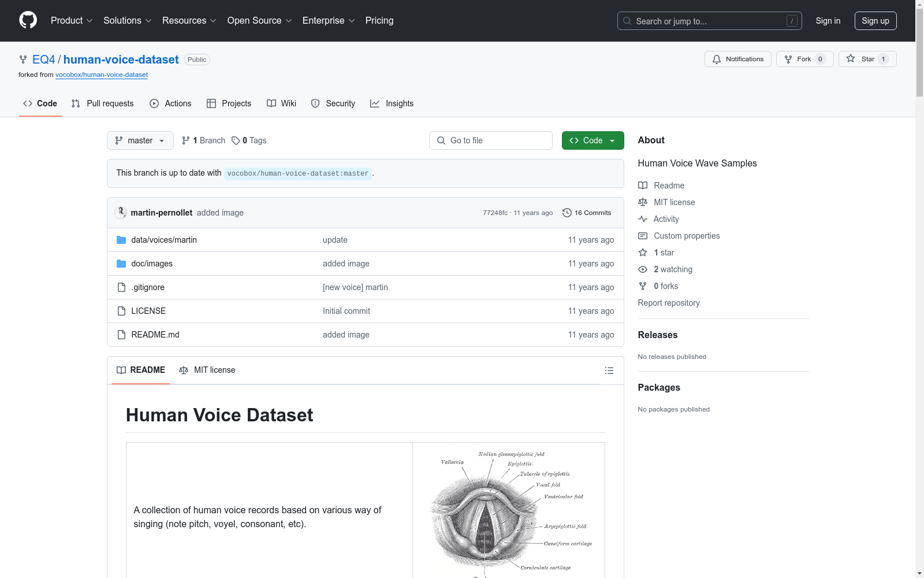Click the commit history clock icon
Screen dimensions: 924x578
point(567,213)
